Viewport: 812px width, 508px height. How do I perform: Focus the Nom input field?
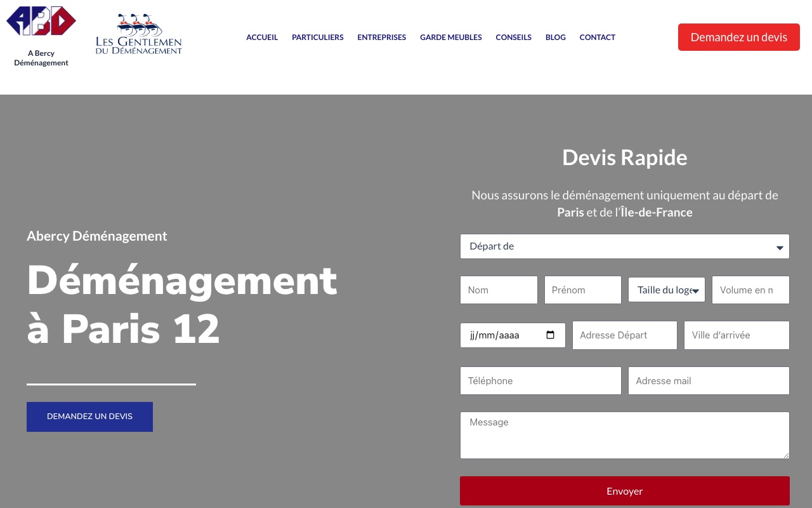pyautogui.click(x=499, y=290)
